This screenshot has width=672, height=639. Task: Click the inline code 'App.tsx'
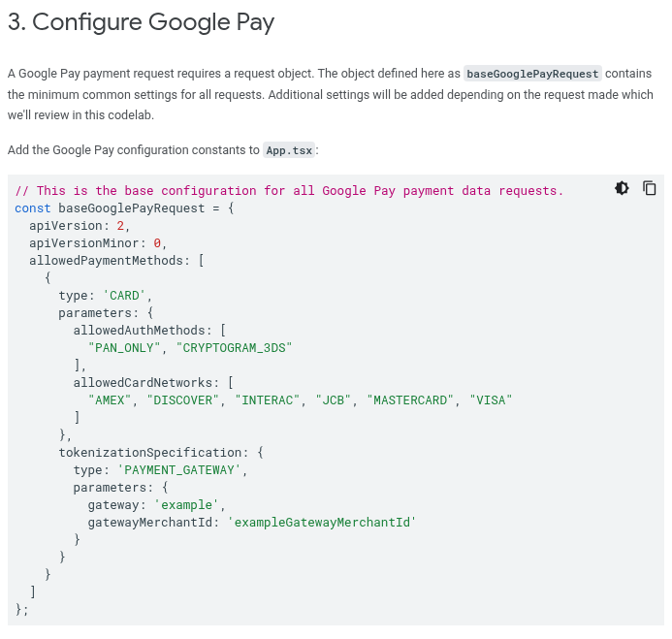tap(289, 150)
